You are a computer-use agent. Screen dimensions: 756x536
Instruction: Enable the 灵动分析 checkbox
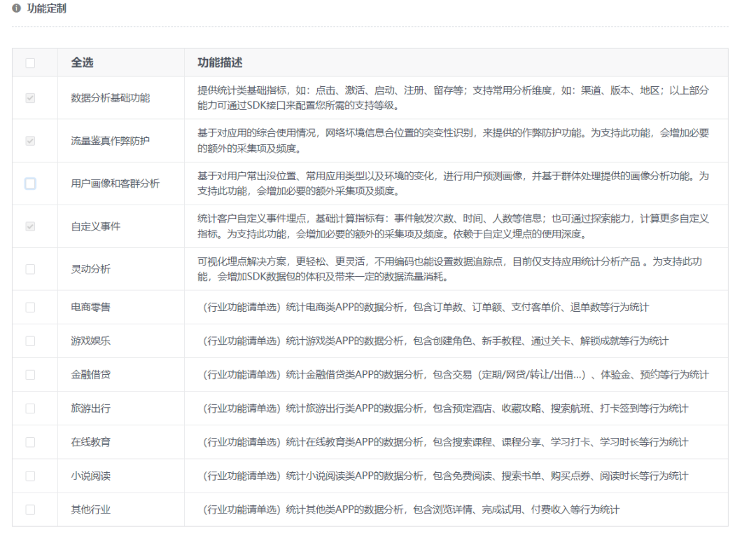(30, 269)
